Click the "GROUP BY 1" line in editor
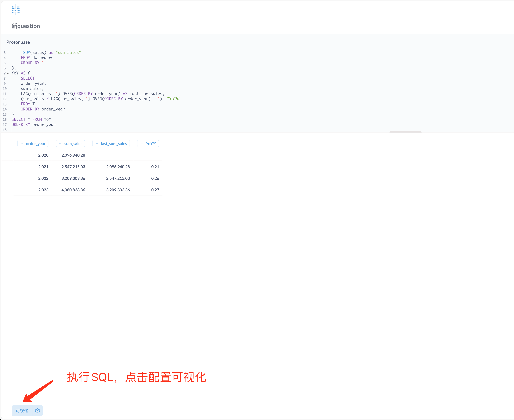514x420 pixels. tap(33, 63)
